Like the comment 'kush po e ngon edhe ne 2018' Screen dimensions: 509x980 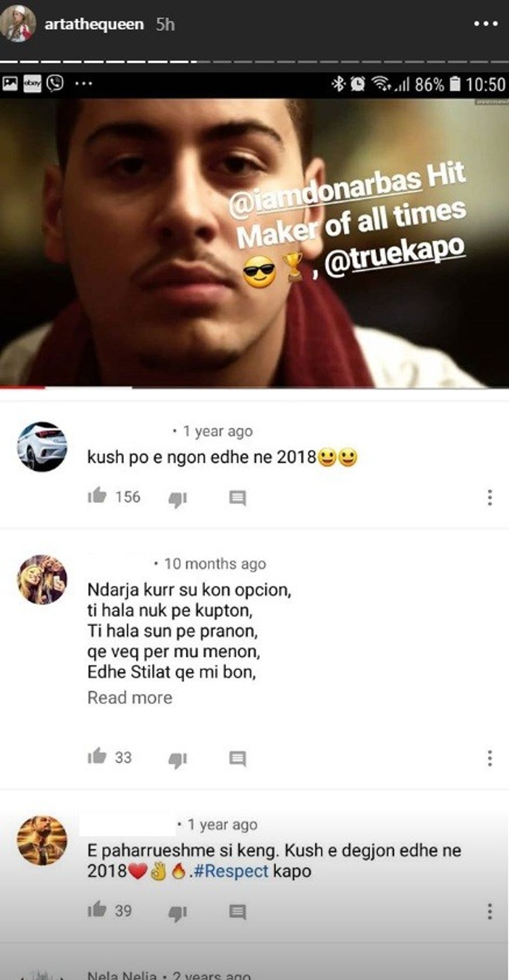98,497
